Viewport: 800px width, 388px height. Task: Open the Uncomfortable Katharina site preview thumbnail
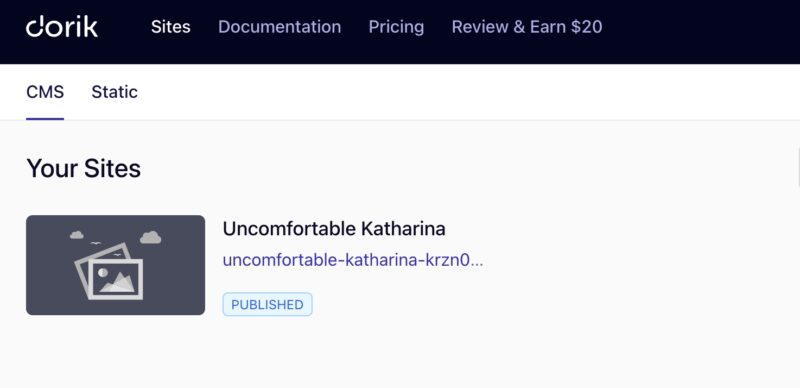115,265
